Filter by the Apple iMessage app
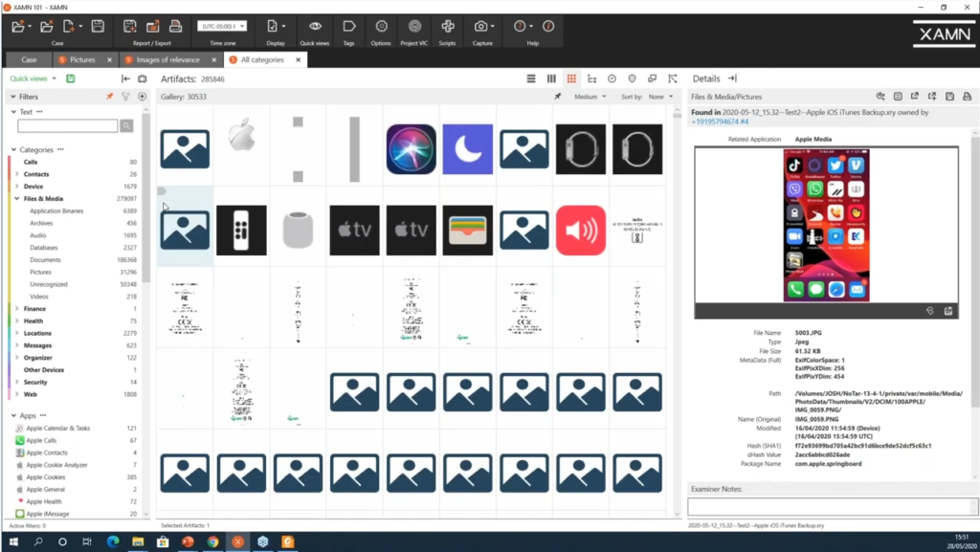The width and height of the screenshot is (980, 552). 48,514
